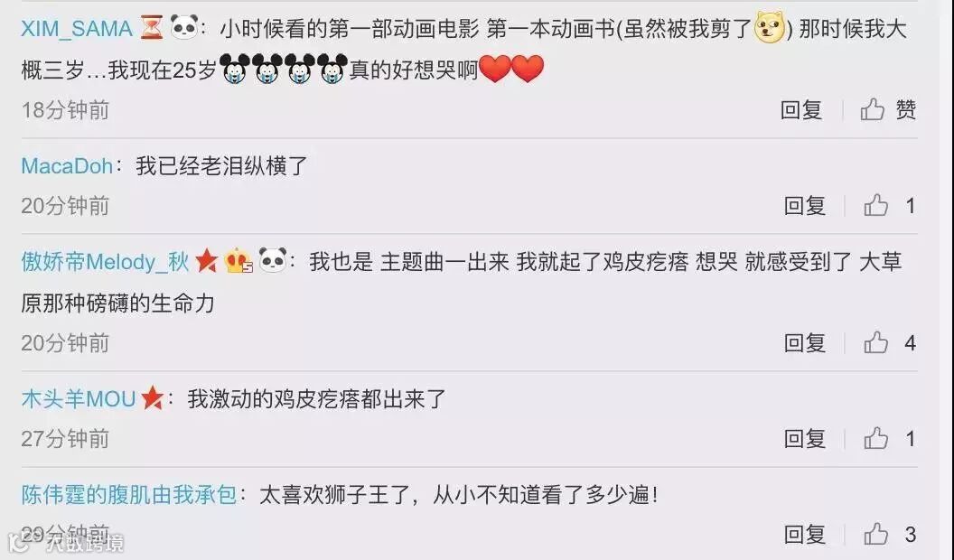Click the crown badge beside 傲娇帝Melody_秋
The image size is (954, 560).
(238, 261)
